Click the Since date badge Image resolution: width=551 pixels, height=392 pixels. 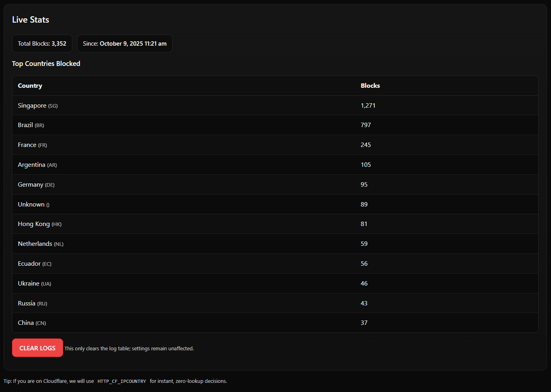coord(124,44)
